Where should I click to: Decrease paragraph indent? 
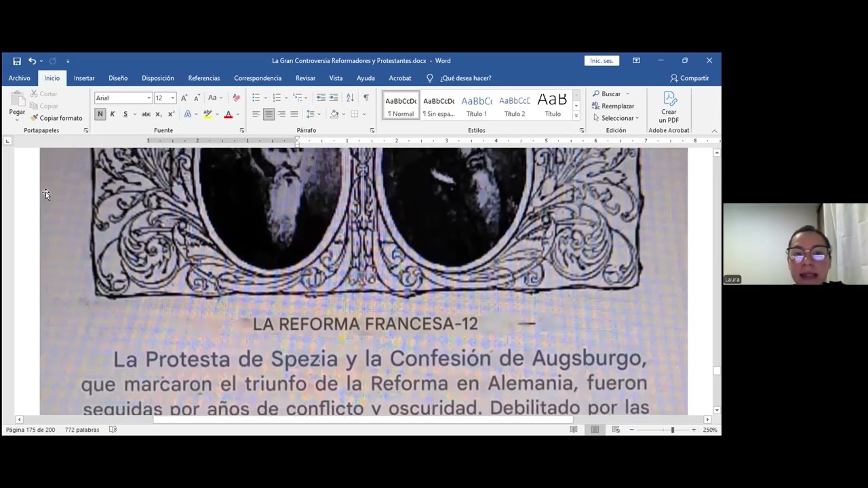pyautogui.click(x=321, y=98)
